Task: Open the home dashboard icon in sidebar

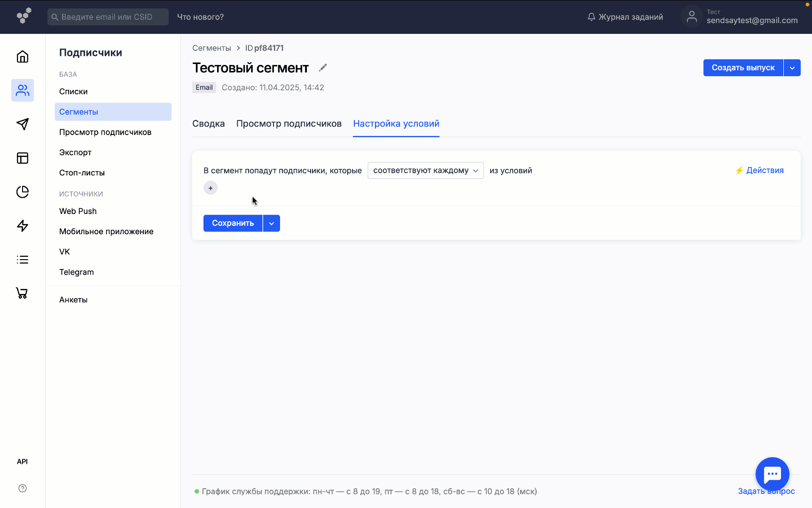Action: click(x=23, y=57)
